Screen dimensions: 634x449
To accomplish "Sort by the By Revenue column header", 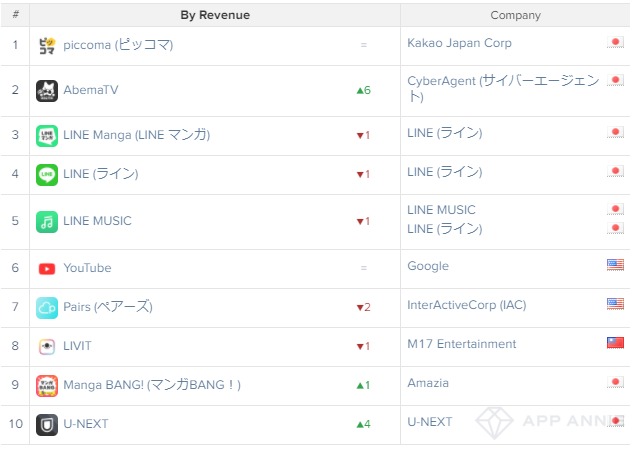I will [215, 15].
